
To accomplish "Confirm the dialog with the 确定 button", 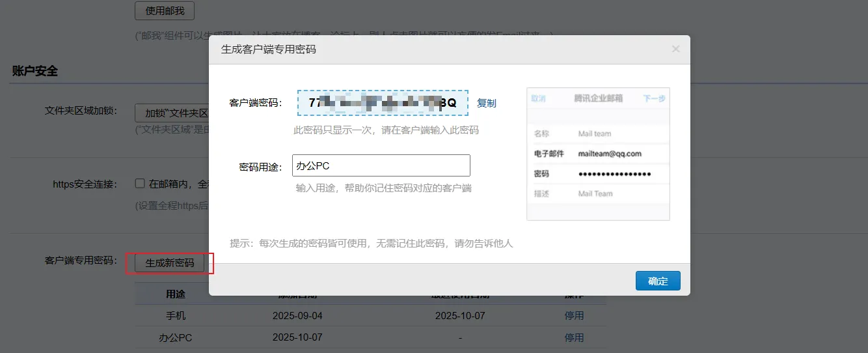I will click(x=657, y=281).
